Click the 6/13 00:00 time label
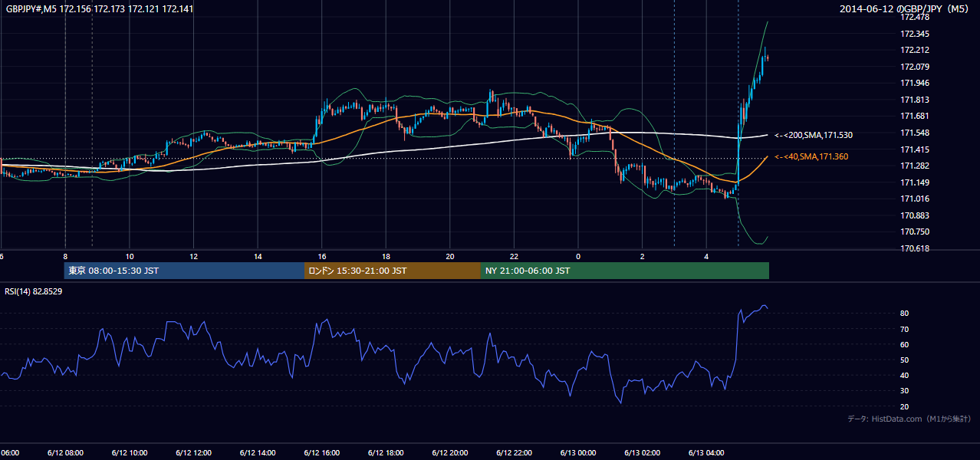 577,452
